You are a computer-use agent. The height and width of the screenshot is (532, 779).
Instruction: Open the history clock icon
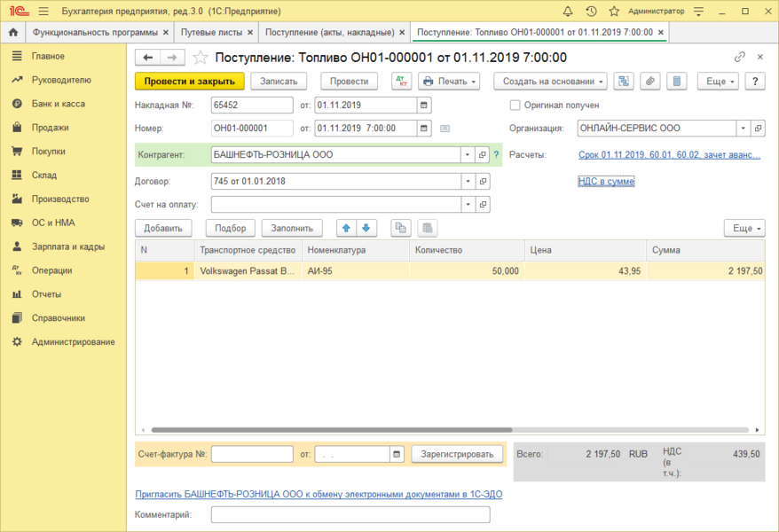click(591, 11)
